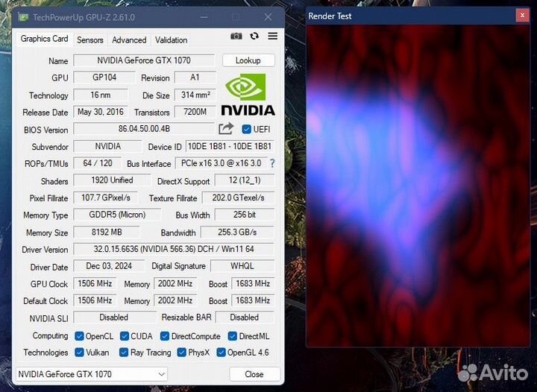Open the hamburger menu in GPU-Z
Image resolution: width=537 pixels, height=392 pixels.
point(273,36)
